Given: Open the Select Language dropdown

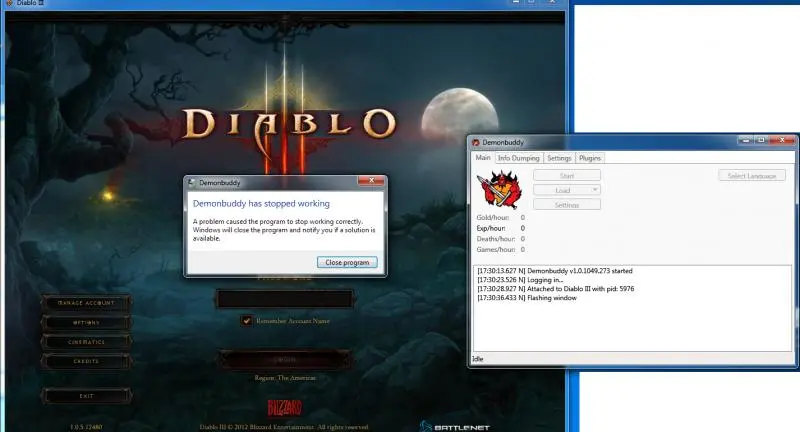Looking at the screenshot, I should [753, 175].
